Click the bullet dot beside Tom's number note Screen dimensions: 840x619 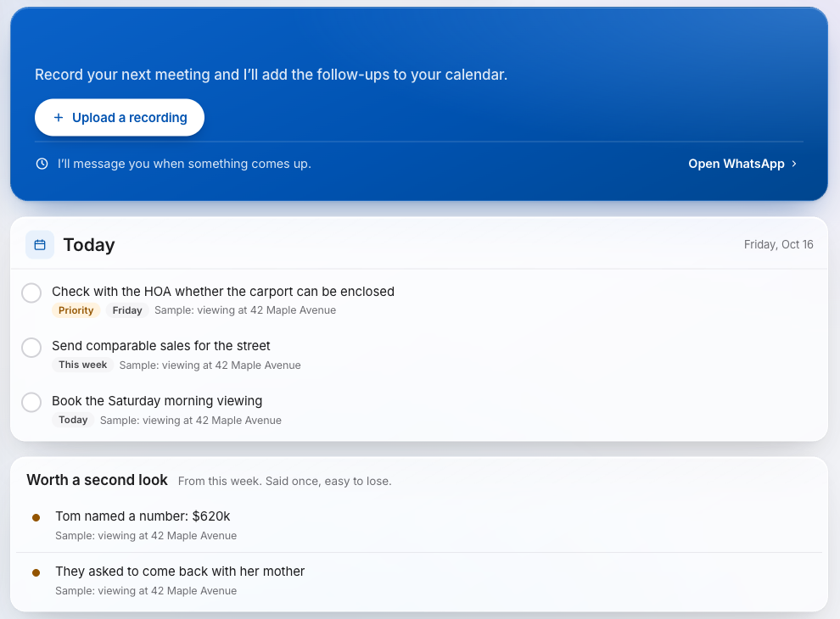pos(36,518)
